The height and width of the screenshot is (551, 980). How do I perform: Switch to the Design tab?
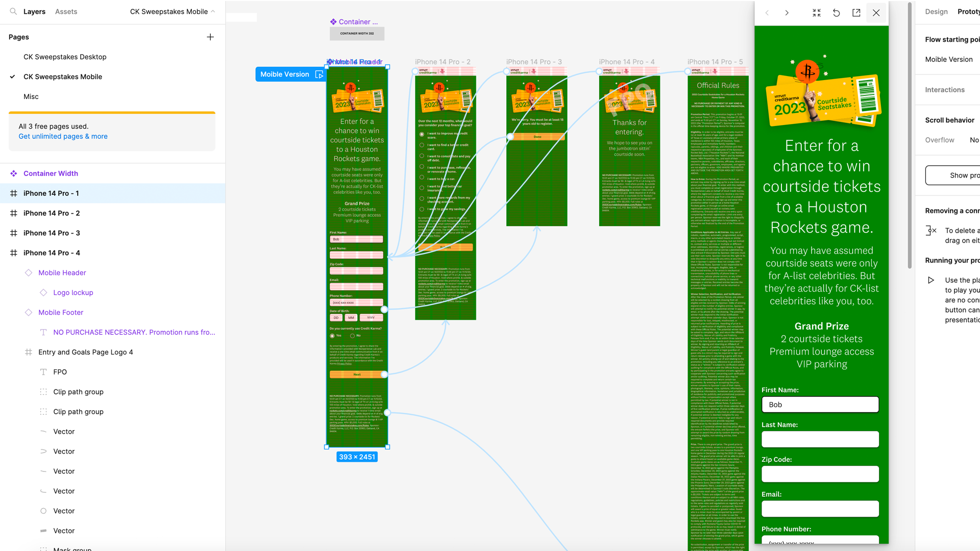click(x=936, y=11)
